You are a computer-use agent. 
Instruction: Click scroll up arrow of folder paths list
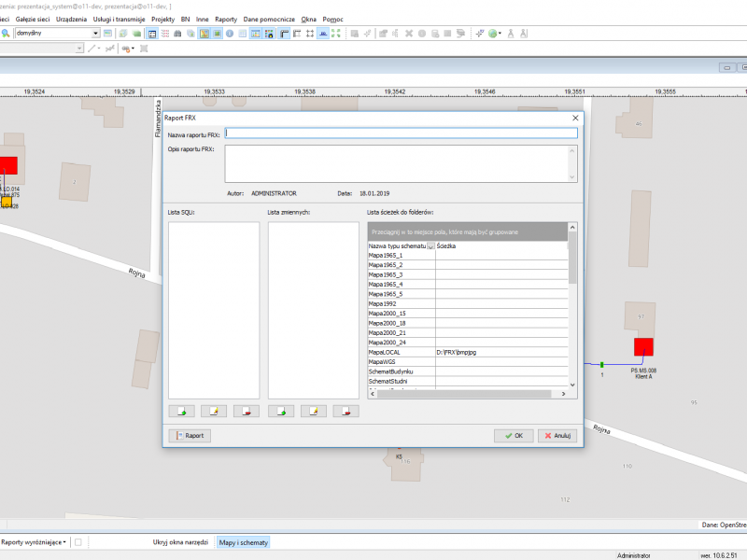coord(572,227)
